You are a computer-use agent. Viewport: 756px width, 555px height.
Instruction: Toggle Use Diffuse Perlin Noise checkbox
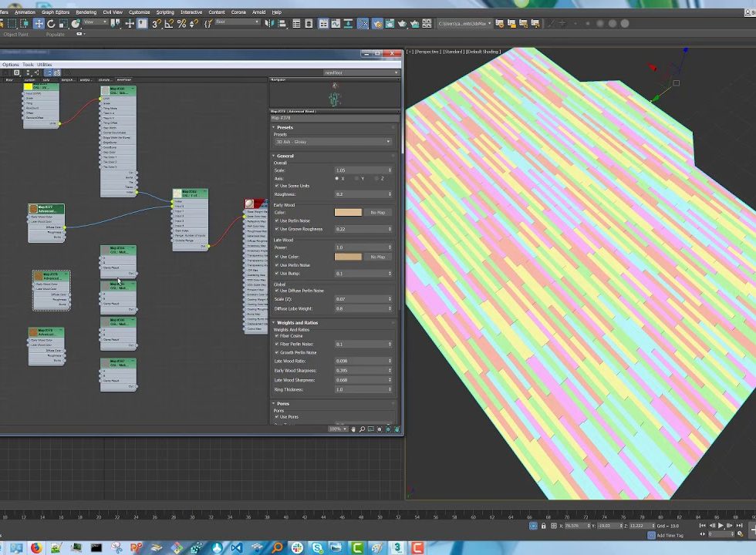[277, 291]
